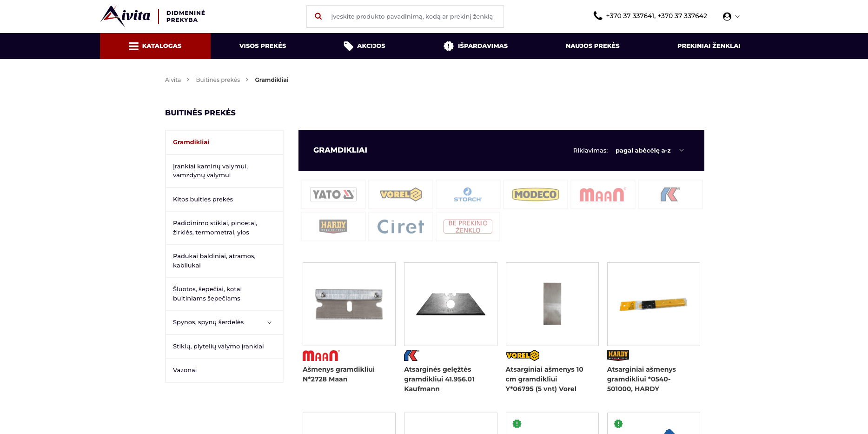
Task: Open Įrankiai kaminų valymui category
Action: (x=224, y=171)
